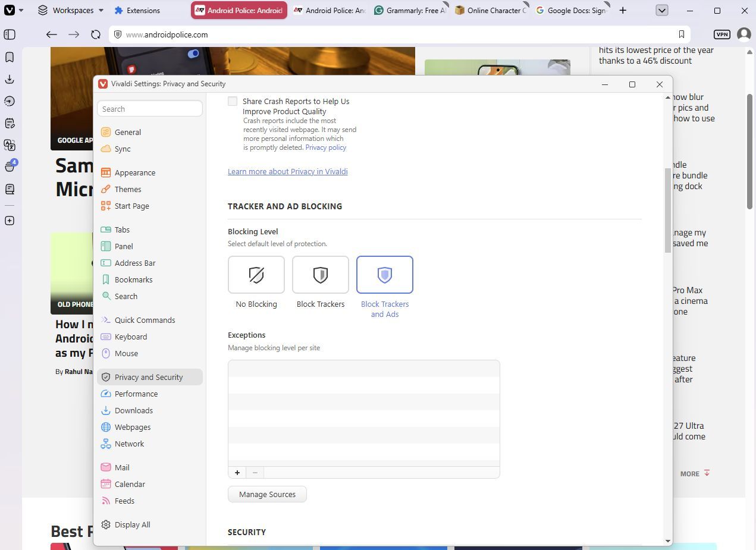Click the Extensions button in tab bar
The image size is (756, 550).
pyautogui.click(x=137, y=10)
